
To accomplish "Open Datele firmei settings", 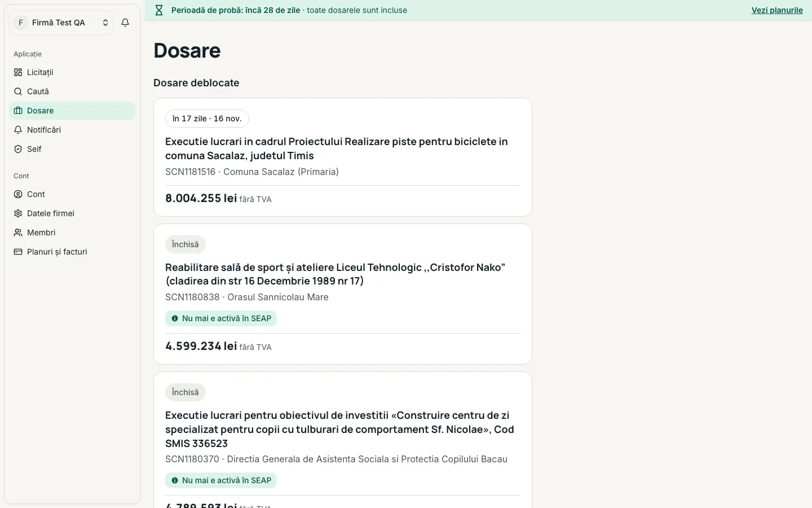I will coord(72,213).
